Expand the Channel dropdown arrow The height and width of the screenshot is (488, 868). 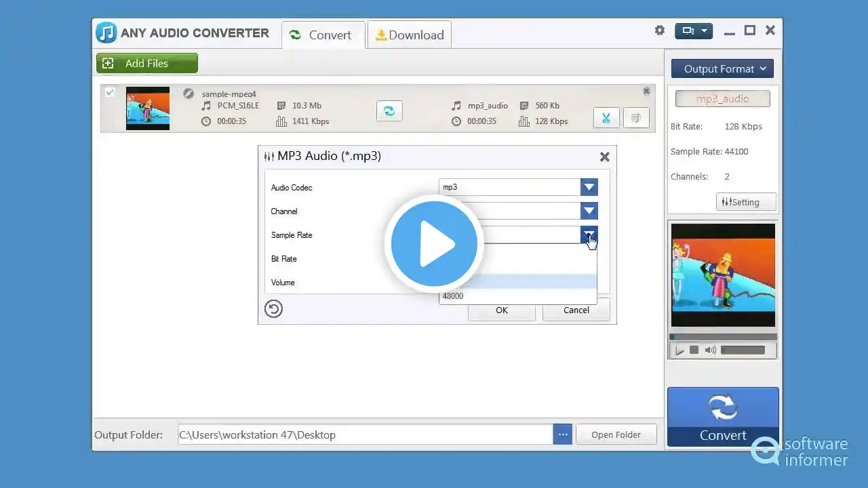tap(589, 211)
